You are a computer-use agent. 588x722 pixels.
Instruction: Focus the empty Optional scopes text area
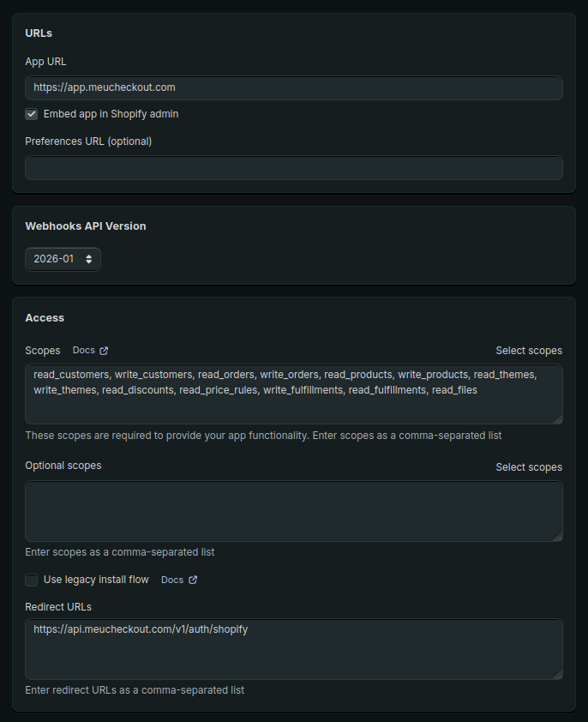(293, 511)
